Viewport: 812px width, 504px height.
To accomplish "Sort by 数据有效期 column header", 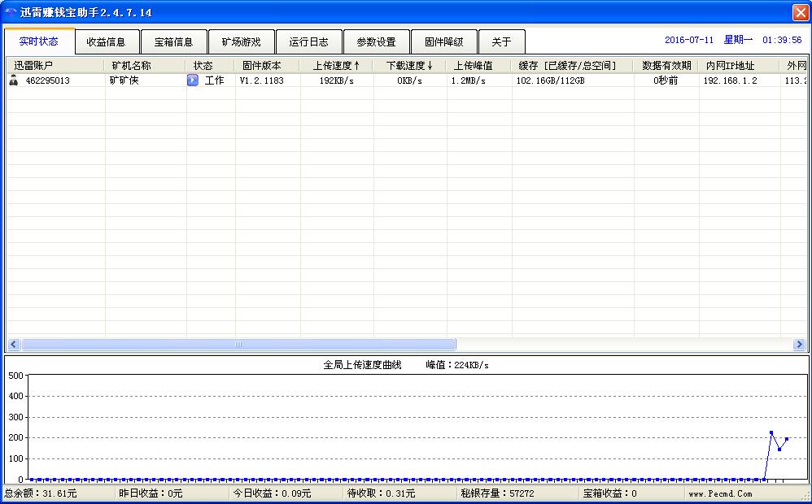I will (x=666, y=66).
